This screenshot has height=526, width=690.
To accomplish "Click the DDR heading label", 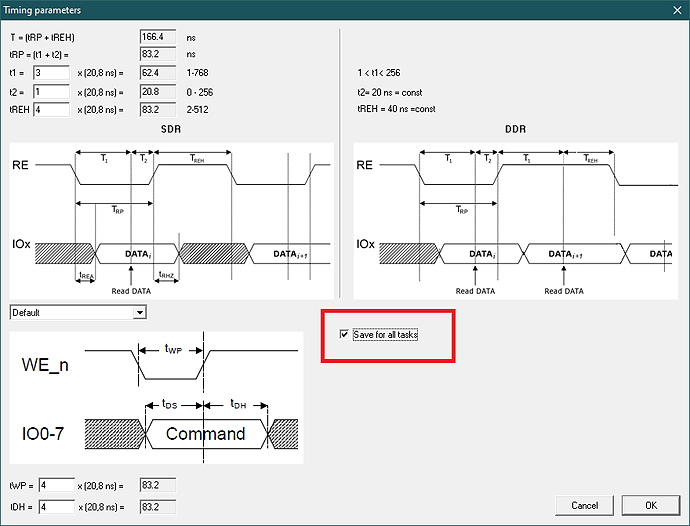I will click(x=515, y=129).
